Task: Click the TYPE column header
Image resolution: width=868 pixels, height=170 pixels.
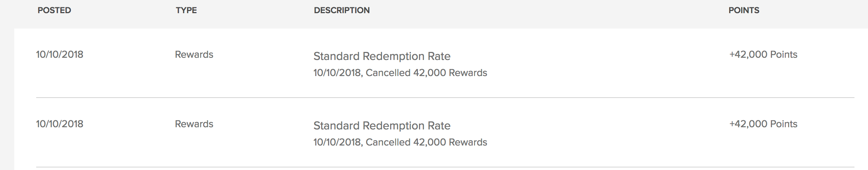Action: pyautogui.click(x=186, y=10)
